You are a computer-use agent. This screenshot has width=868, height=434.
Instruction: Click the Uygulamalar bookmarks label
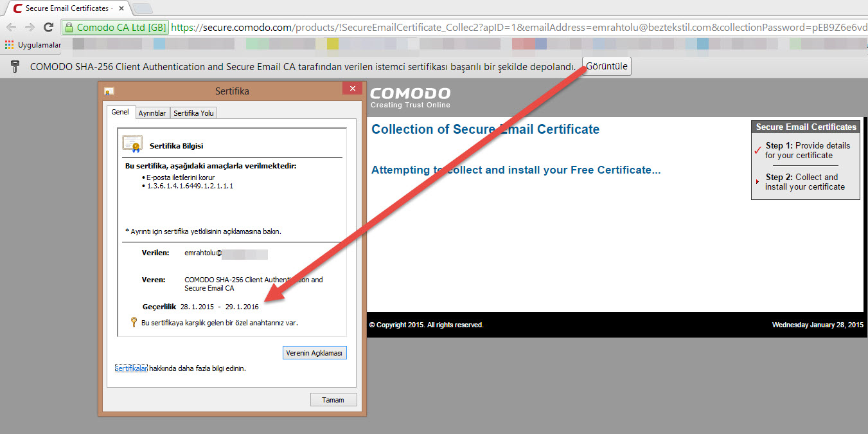click(39, 45)
